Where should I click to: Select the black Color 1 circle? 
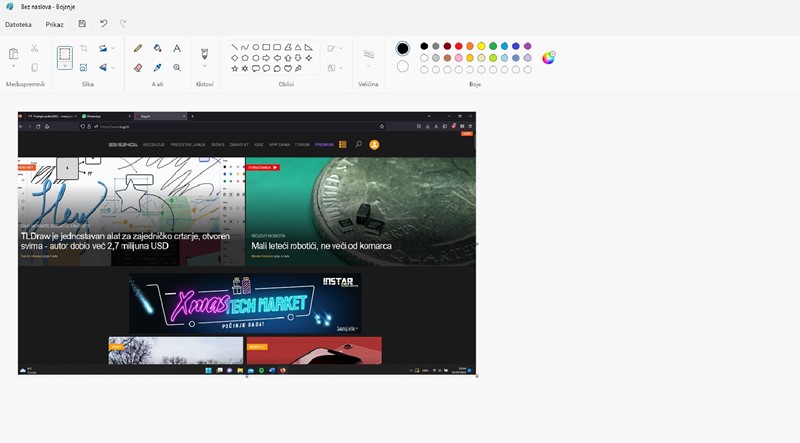pos(402,48)
